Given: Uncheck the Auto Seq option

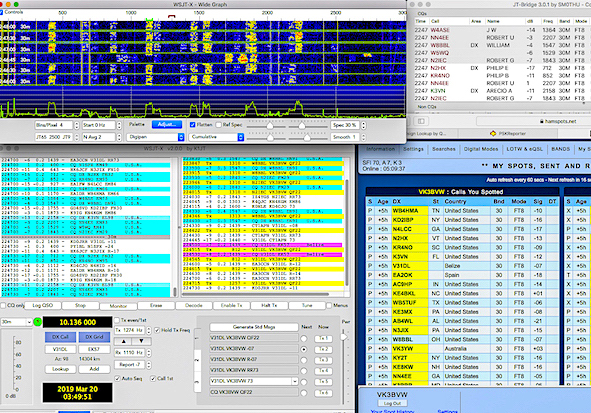Looking at the screenshot, I should (x=117, y=378).
